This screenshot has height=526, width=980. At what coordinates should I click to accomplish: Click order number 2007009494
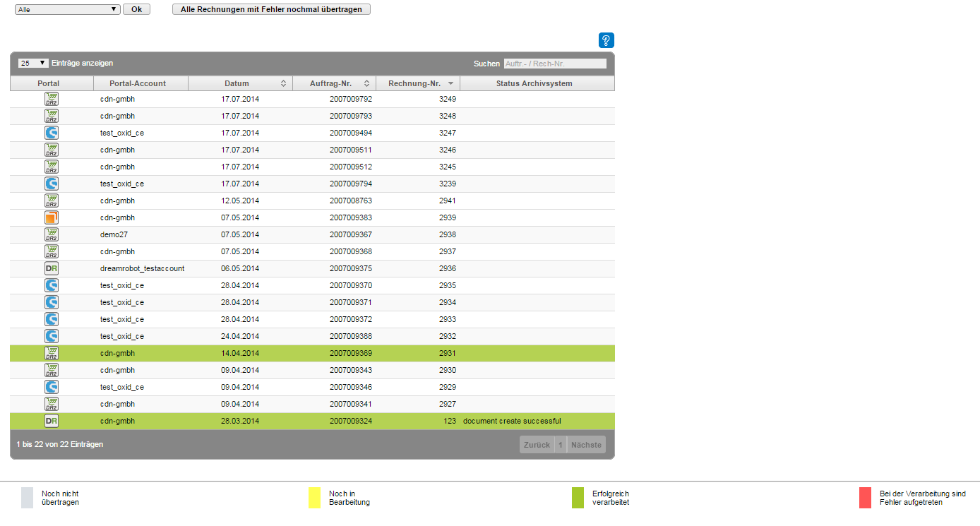pyautogui.click(x=351, y=133)
